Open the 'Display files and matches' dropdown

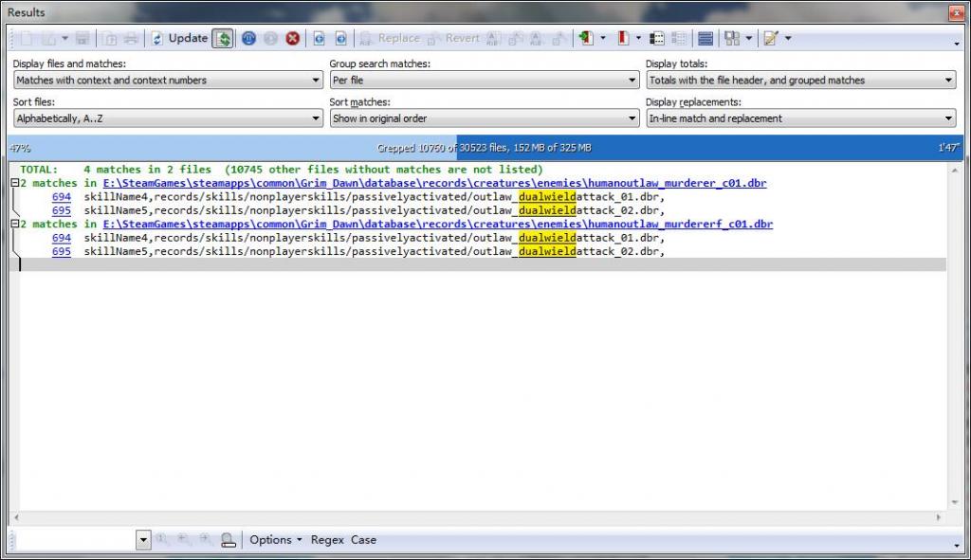pos(168,81)
